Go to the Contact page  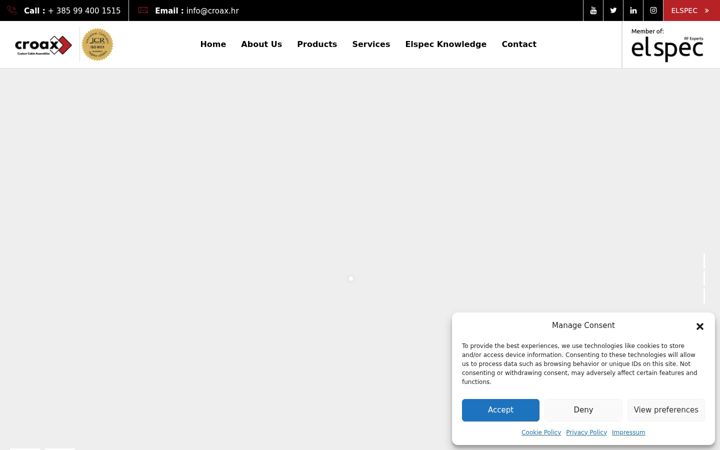click(519, 45)
